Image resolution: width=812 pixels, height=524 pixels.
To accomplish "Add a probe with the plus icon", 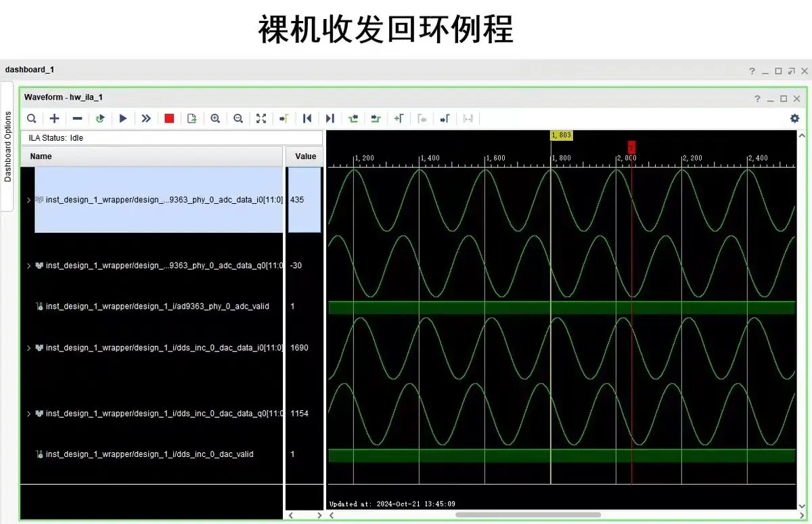I will (54, 118).
